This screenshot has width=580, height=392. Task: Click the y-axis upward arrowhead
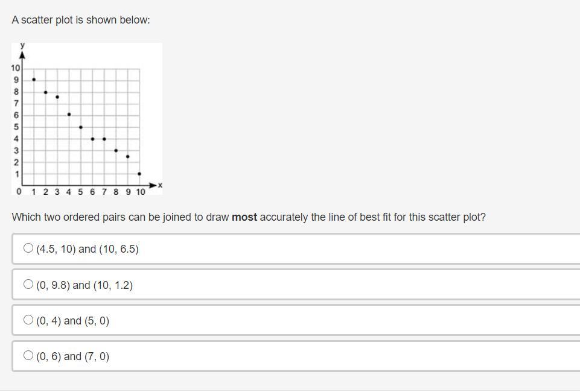point(22,54)
